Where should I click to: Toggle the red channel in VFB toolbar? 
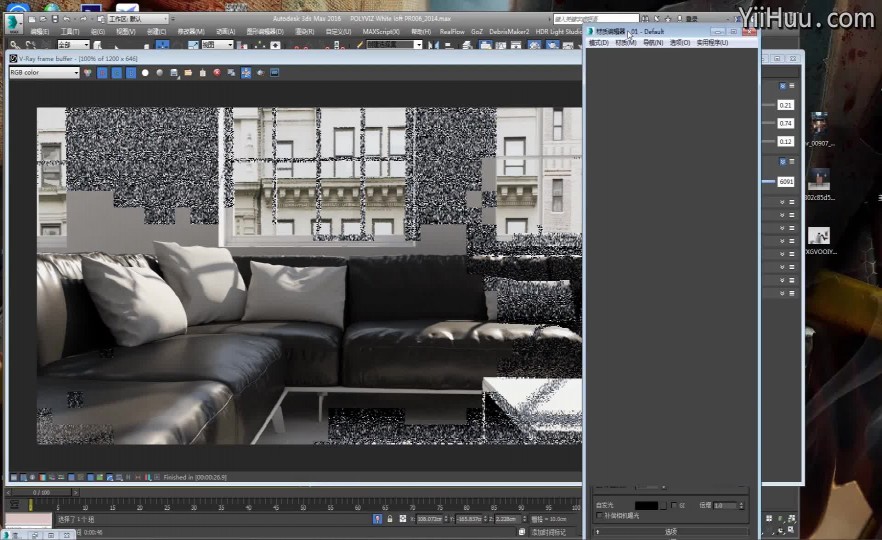tap(102, 73)
